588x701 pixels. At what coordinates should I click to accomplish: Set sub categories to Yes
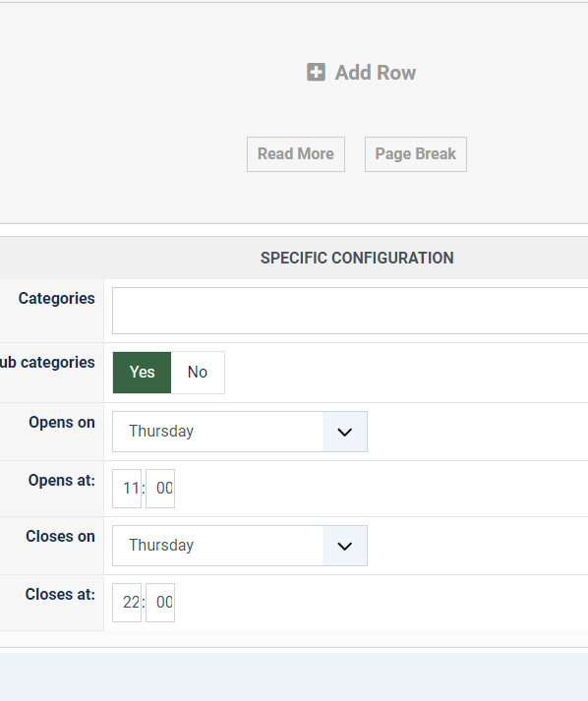142,373
